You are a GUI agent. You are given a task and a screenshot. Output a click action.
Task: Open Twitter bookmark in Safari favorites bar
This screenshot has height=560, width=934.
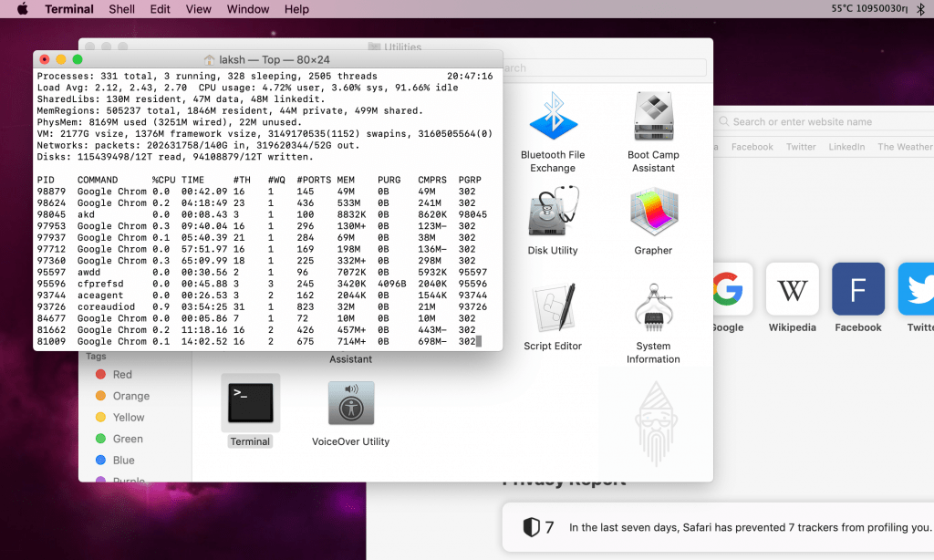coord(801,147)
